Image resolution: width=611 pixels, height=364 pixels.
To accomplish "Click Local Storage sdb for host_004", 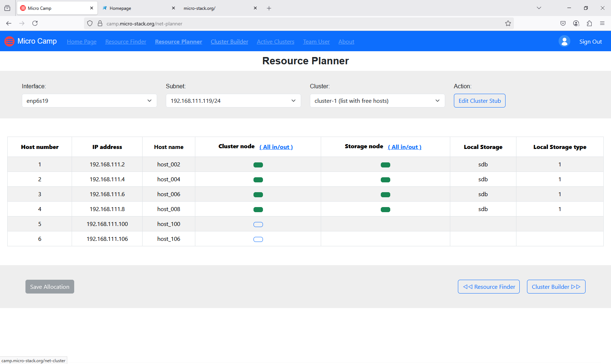I will (x=483, y=179).
